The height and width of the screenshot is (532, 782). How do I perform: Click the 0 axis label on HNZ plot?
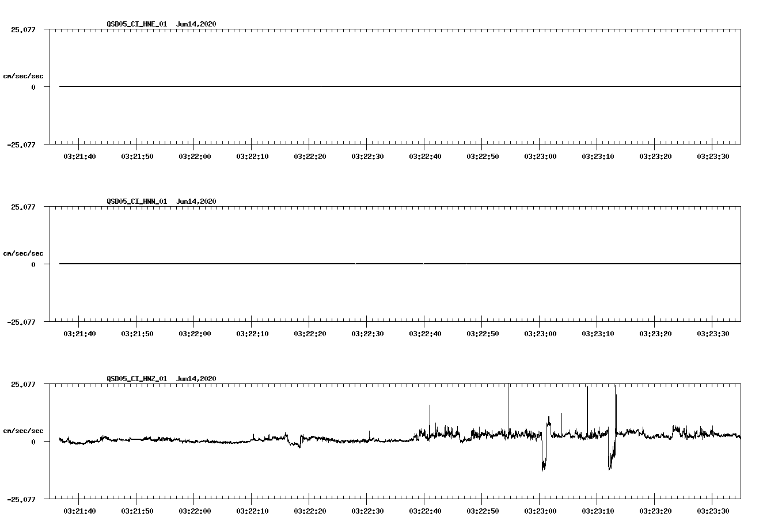33,442
